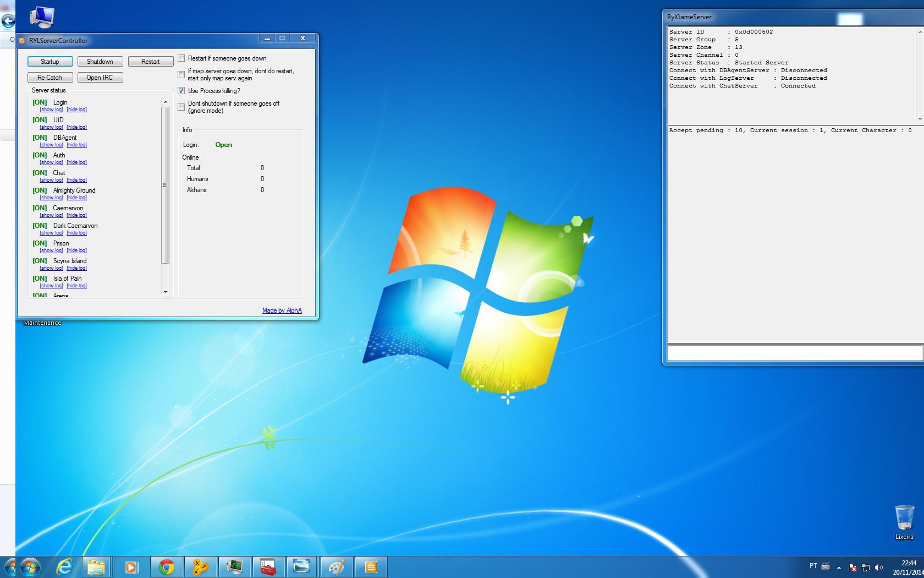Screen dimensions: 924x578
Task: Enable "Restart if someone goes down" checkbox
Action: 182,58
